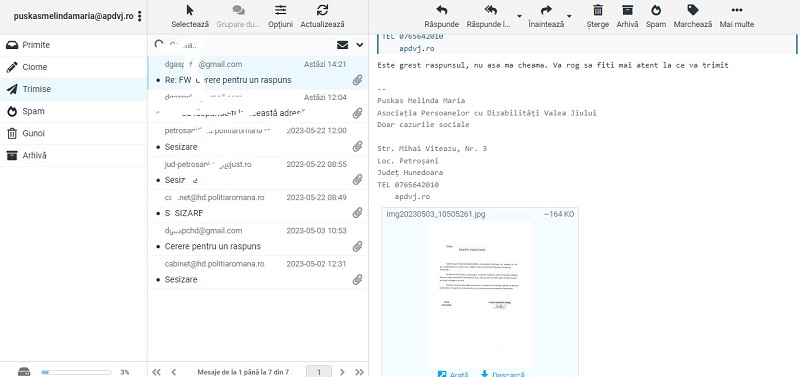
Task: Click attachment paperclip on Astăzi 14:21 message
Action: coord(358,80)
